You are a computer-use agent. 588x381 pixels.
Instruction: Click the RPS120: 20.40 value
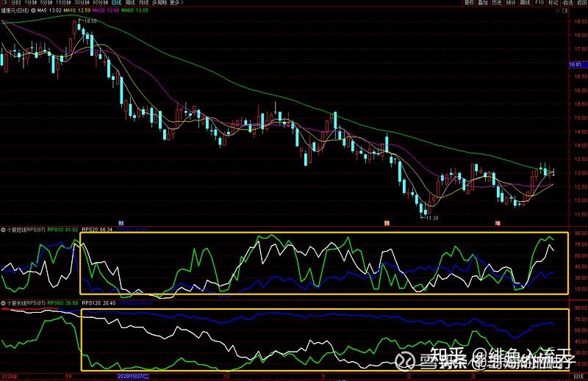98,303
